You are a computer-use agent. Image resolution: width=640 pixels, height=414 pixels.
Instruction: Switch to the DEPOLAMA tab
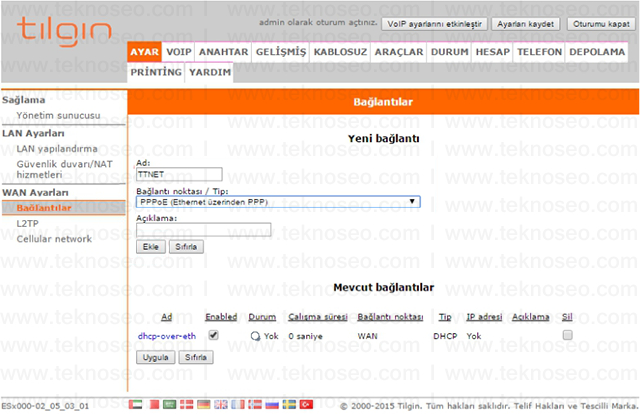(x=597, y=52)
